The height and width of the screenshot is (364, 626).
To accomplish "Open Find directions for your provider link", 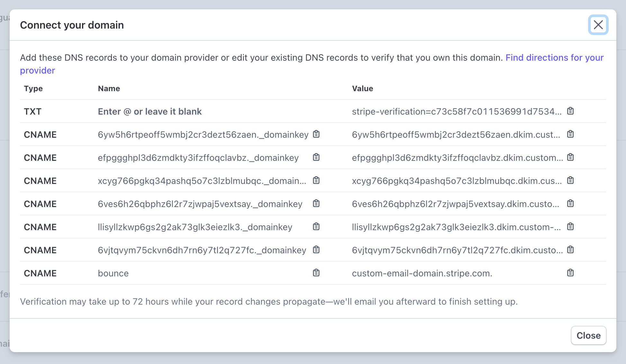I will click(x=554, y=58).
